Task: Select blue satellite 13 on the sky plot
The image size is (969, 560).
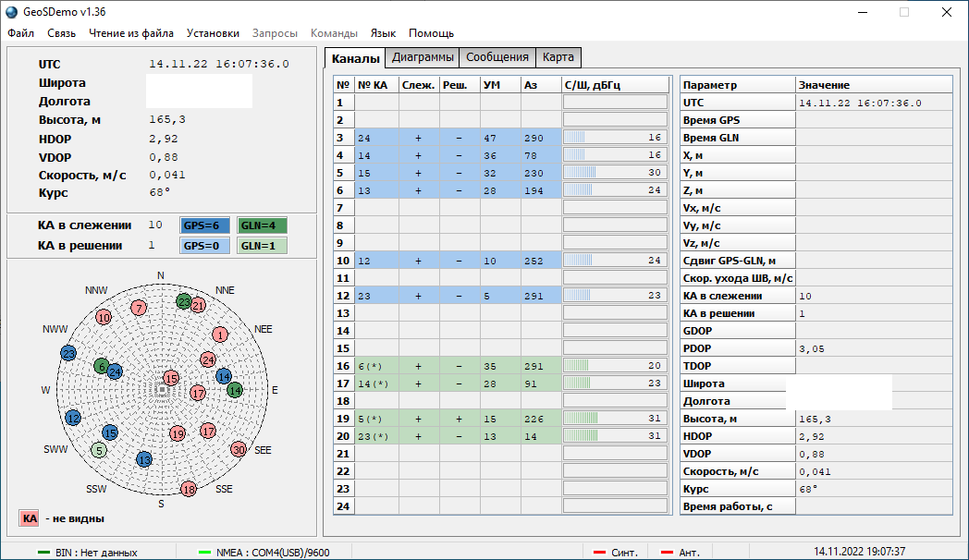Action: pos(143,459)
